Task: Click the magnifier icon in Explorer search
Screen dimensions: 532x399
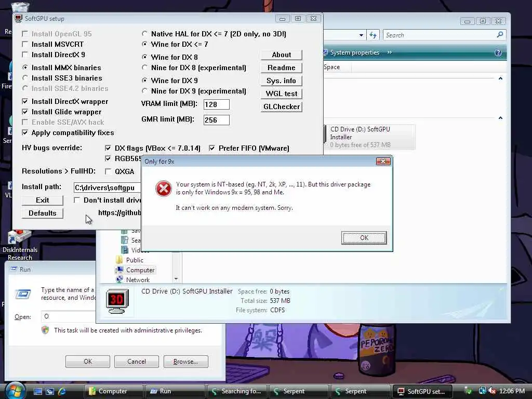Action: tap(500, 35)
